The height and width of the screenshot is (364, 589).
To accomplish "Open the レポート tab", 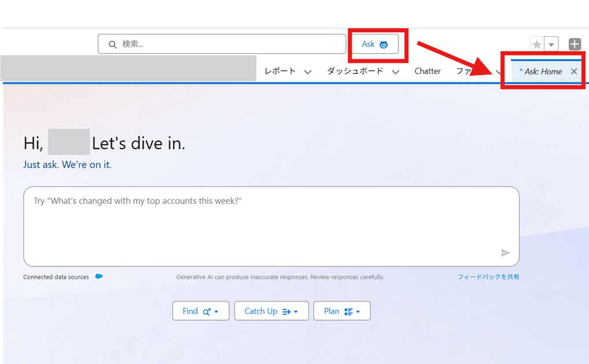I will tap(280, 71).
